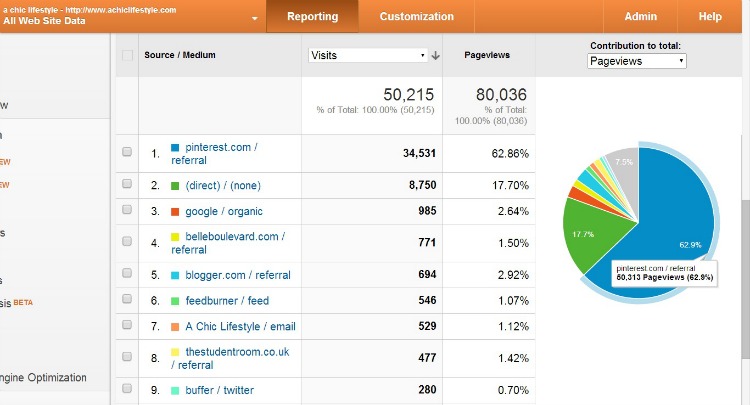Go to the Admin tab

click(x=640, y=16)
